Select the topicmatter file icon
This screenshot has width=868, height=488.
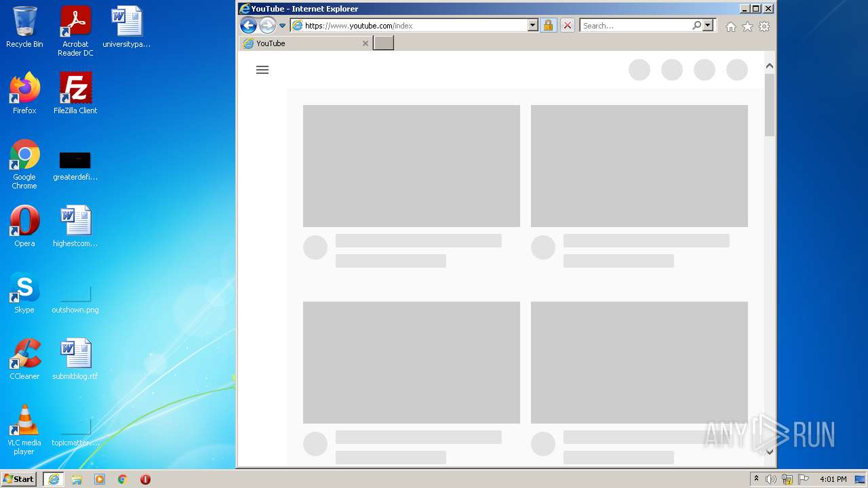coord(75,432)
